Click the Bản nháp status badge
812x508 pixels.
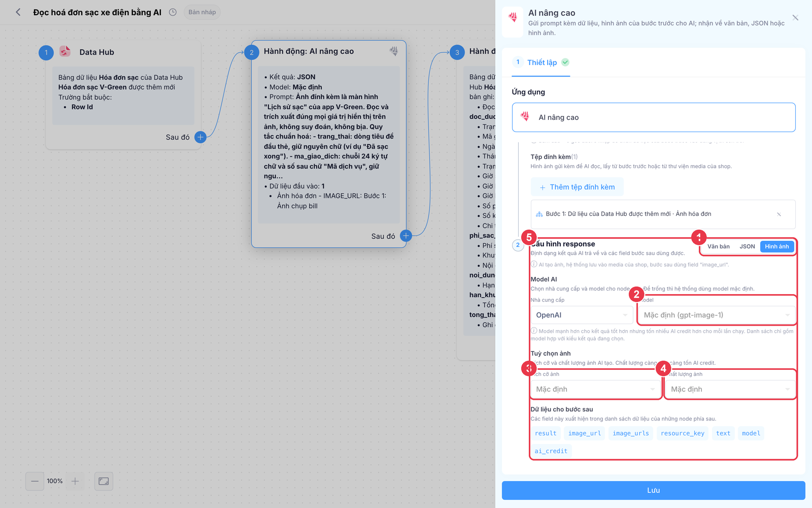coord(202,12)
